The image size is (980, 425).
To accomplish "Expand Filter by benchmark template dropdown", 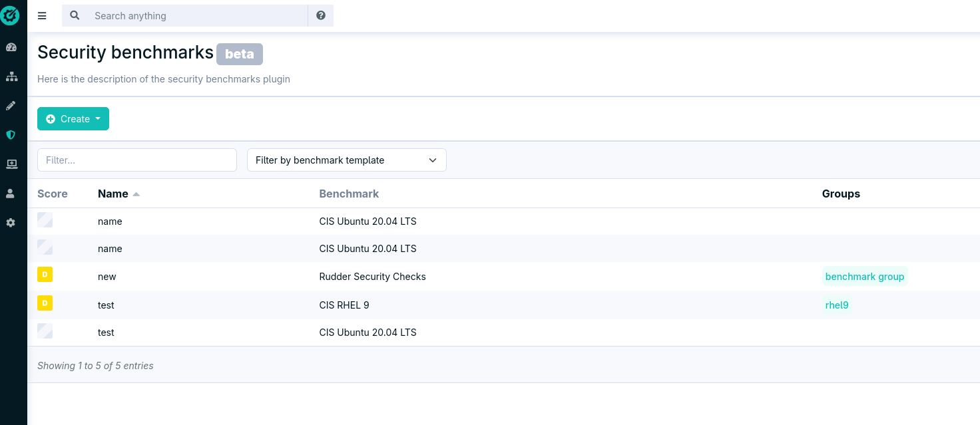I will coord(346,160).
